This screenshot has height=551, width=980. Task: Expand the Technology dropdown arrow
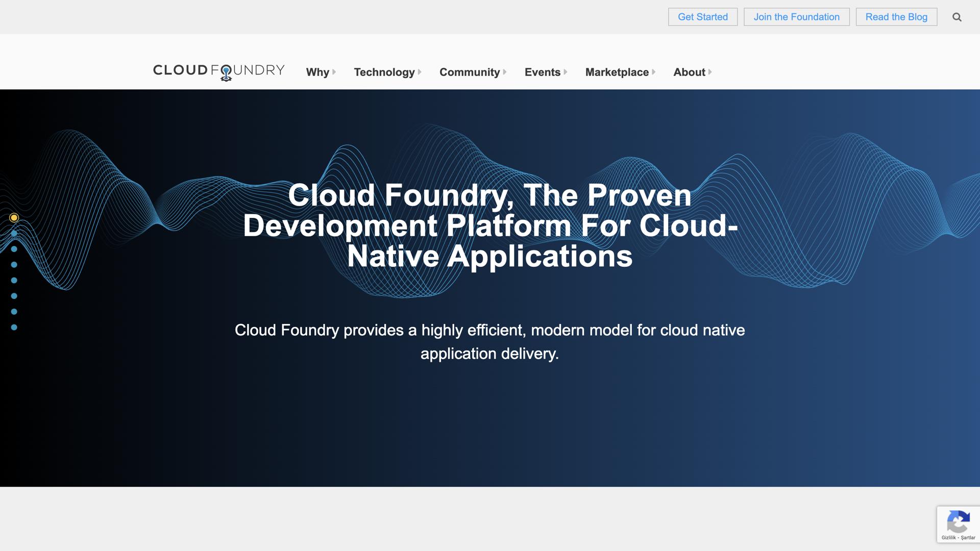(x=420, y=72)
